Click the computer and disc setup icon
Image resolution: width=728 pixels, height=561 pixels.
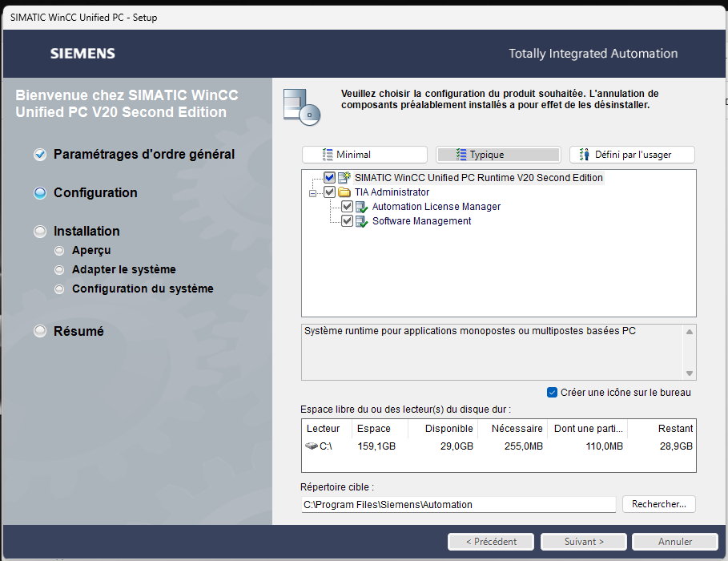pos(302,107)
